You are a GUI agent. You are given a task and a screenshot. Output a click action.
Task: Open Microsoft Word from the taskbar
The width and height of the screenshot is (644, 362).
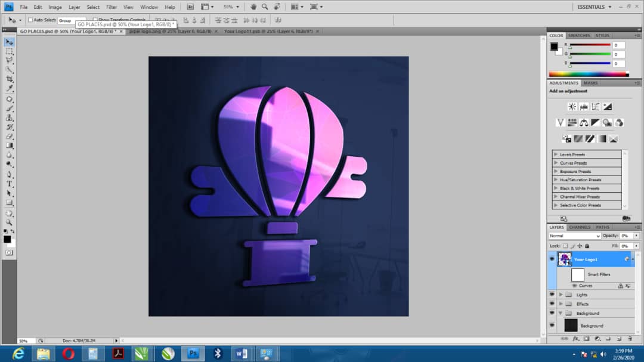click(x=242, y=354)
